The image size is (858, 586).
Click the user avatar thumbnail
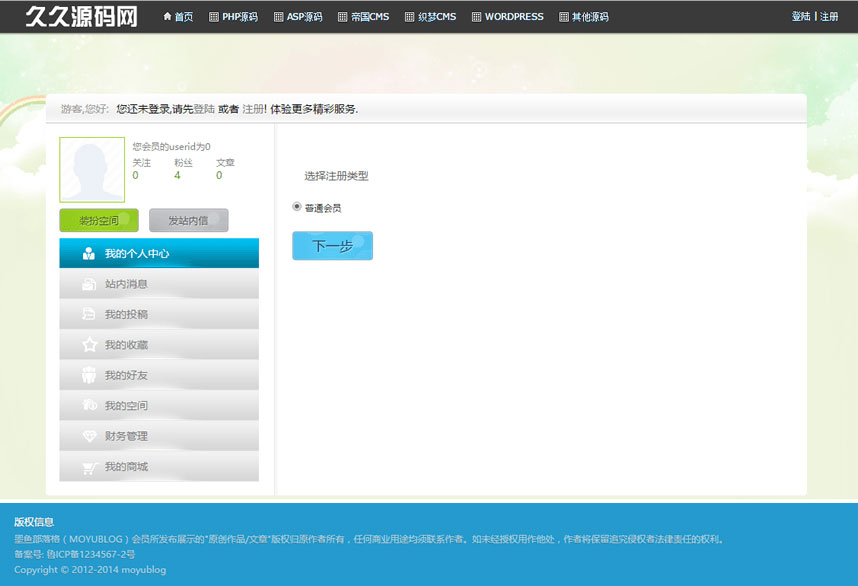tap(92, 170)
